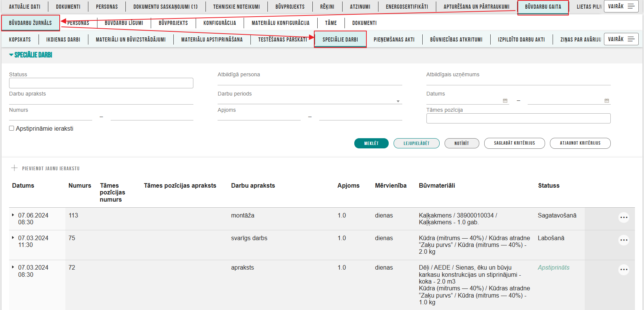
Task: Expand the row dated 07.03.2024 08:30
Action: 13,267
